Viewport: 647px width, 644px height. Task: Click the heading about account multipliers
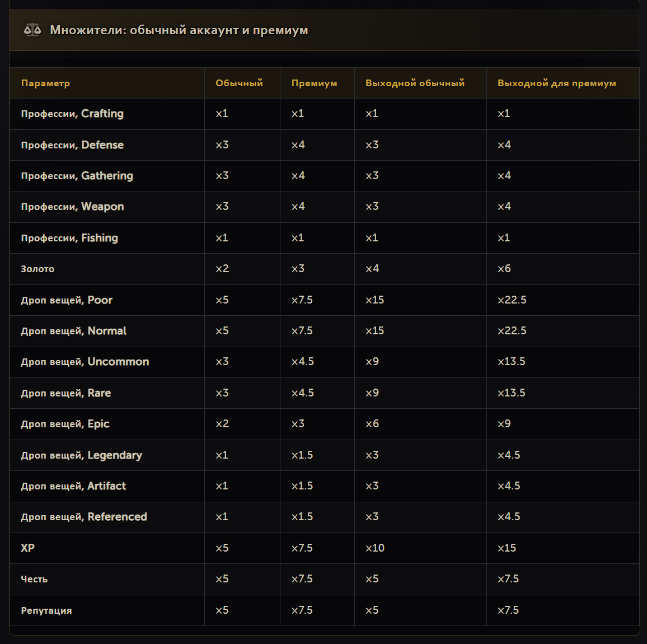click(x=179, y=30)
